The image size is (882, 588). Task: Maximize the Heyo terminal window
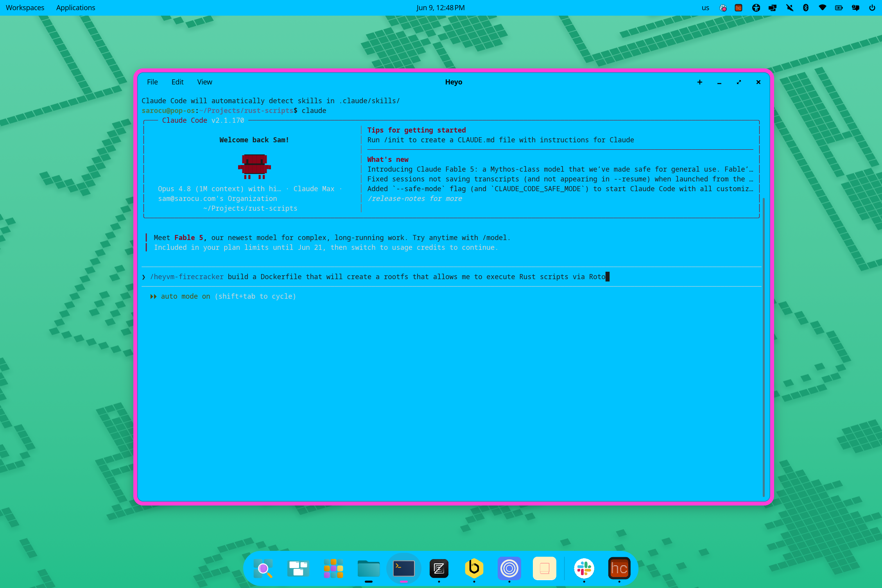pyautogui.click(x=739, y=82)
